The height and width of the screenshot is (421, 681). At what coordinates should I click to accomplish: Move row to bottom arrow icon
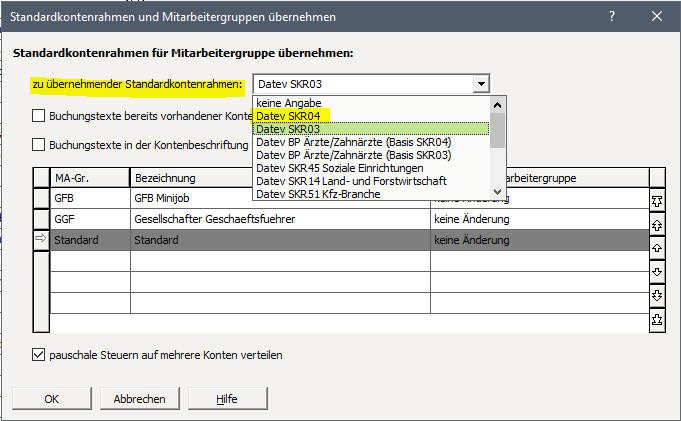(x=657, y=319)
